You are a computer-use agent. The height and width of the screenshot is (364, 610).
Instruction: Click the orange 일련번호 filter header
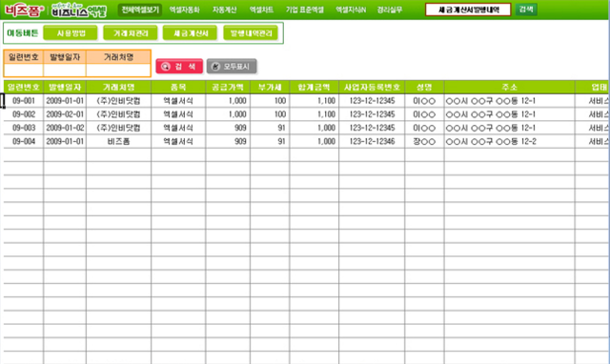24,57
